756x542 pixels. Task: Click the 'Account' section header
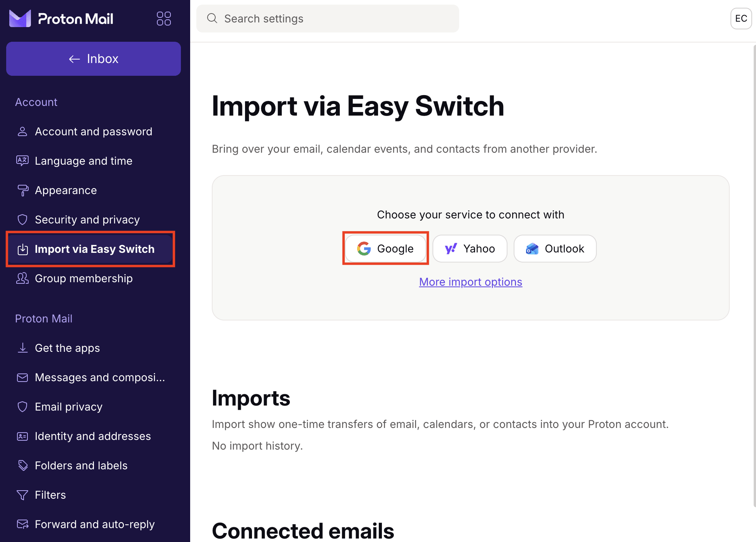(x=36, y=102)
